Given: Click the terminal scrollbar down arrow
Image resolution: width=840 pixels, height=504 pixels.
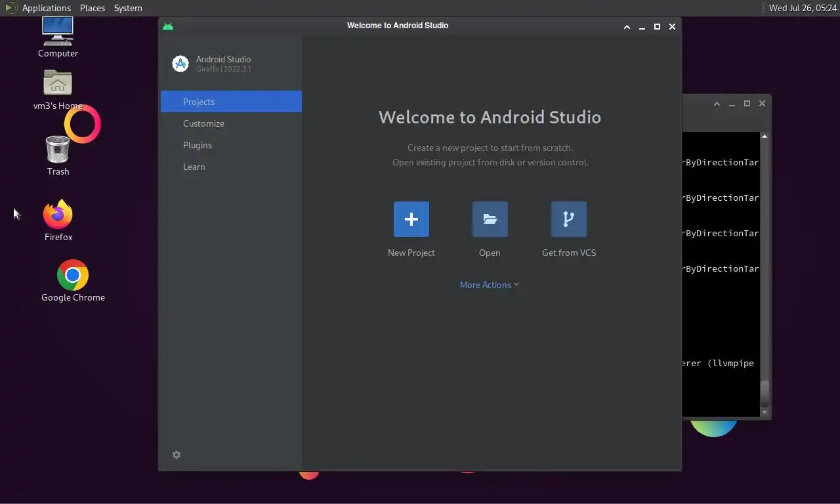Looking at the screenshot, I should 765,412.
